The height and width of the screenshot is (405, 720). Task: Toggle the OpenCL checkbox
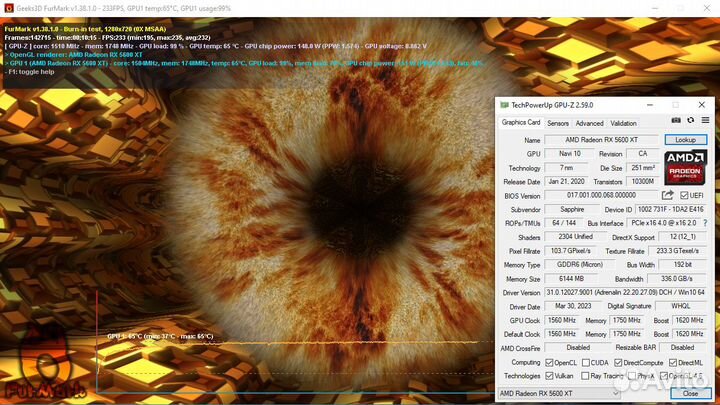point(550,362)
